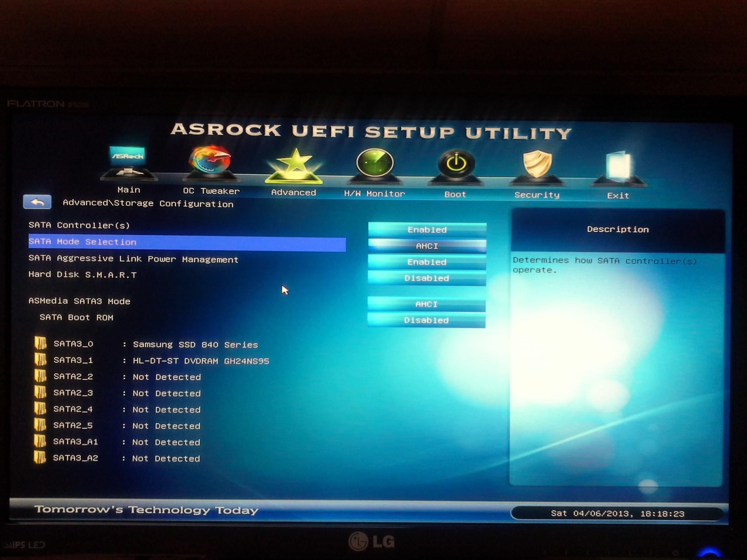Image resolution: width=747 pixels, height=560 pixels.
Task: Switch to the Security tab label
Action: coord(537,195)
